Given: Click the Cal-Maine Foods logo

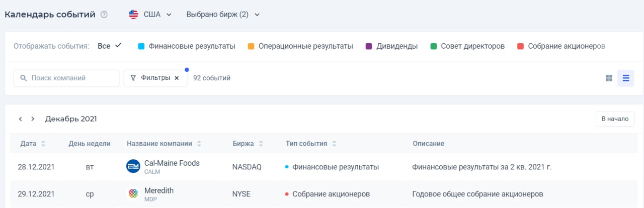Looking at the screenshot, I should point(133,166).
